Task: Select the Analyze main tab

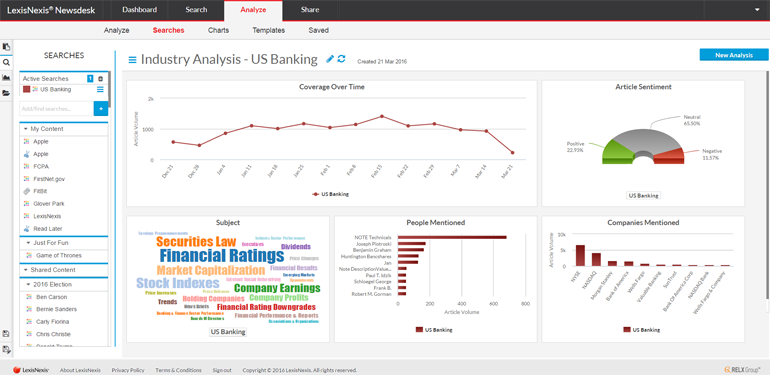Action: [x=253, y=10]
